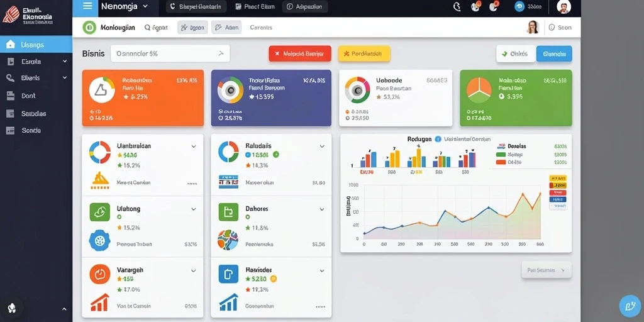Open the hamburger menu in the top bar

[x=87, y=6]
